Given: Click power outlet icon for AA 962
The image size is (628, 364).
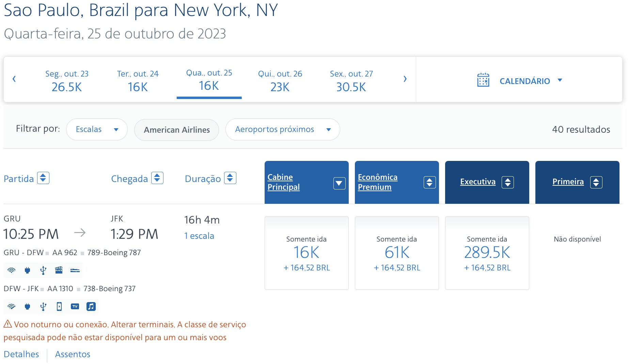Looking at the screenshot, I should tap(28, 270).
